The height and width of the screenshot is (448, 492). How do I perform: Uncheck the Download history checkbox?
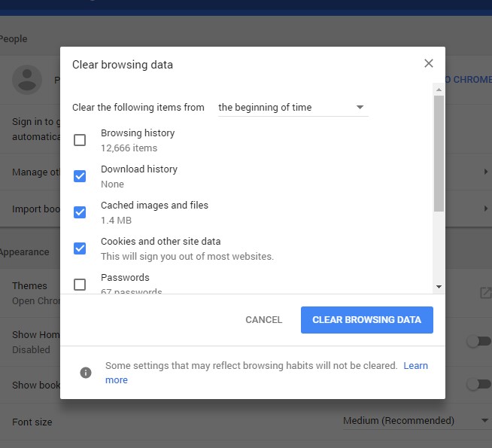coord(80,176)
